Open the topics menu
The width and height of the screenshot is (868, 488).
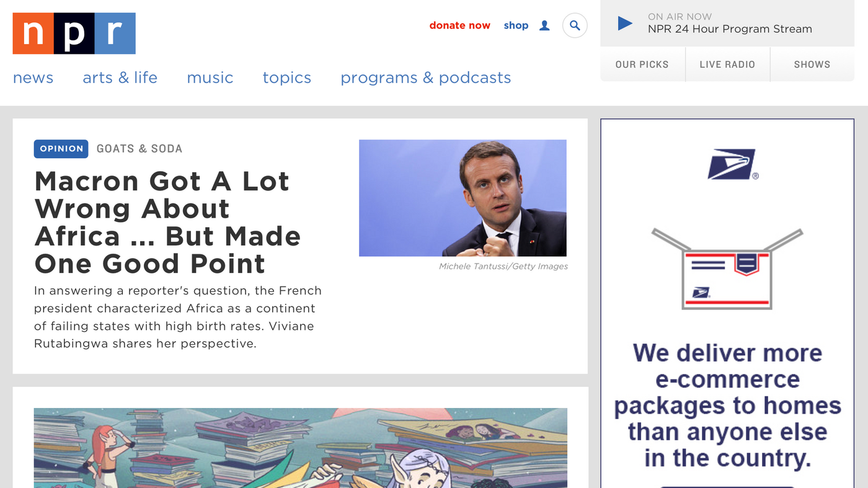click(286, 77)
